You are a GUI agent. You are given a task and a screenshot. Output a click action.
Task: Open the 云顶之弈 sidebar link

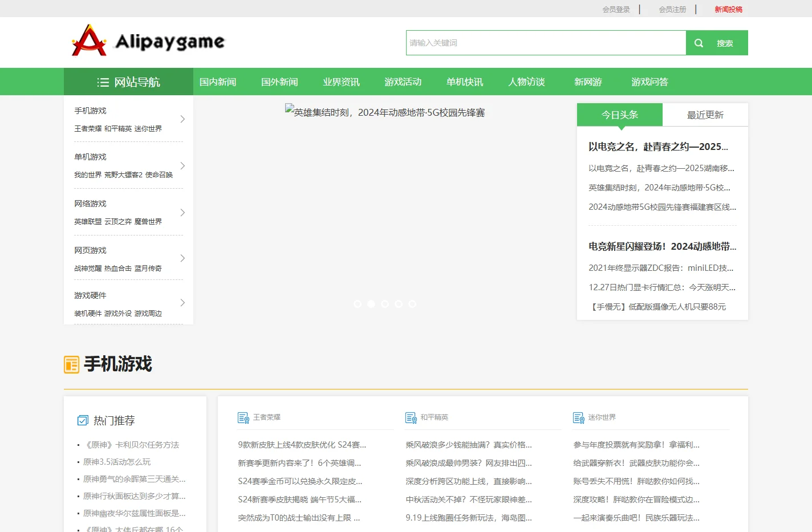pos(118,222)
